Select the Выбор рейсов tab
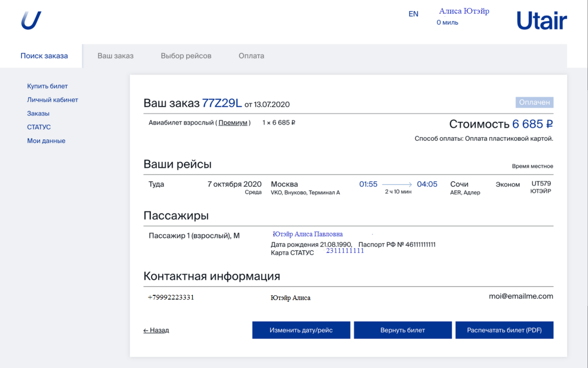This screenshot has width=588, height=368. pos(186,56)
